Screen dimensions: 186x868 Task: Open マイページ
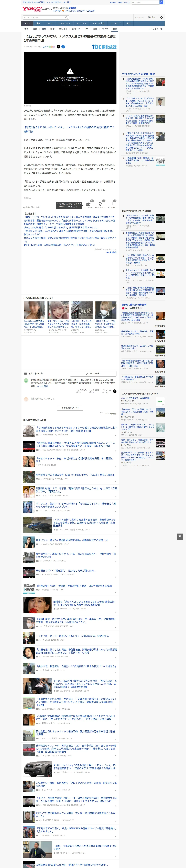point(139,18)
